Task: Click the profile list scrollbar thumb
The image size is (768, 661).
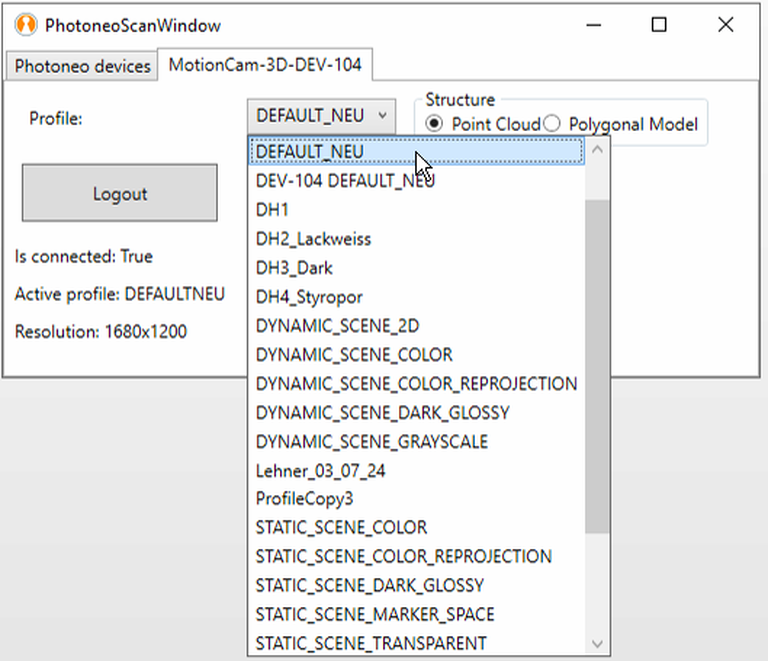Action: tap(597, 366)
